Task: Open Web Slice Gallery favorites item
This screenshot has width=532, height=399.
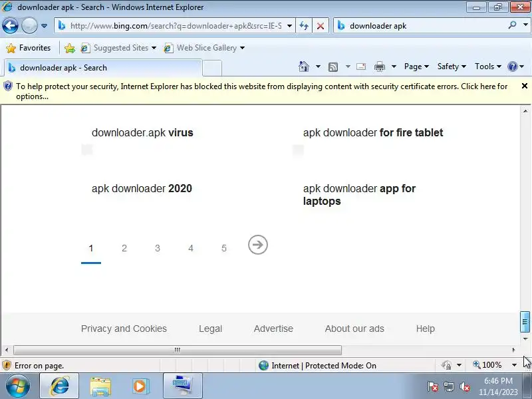Action: (204, 48)
